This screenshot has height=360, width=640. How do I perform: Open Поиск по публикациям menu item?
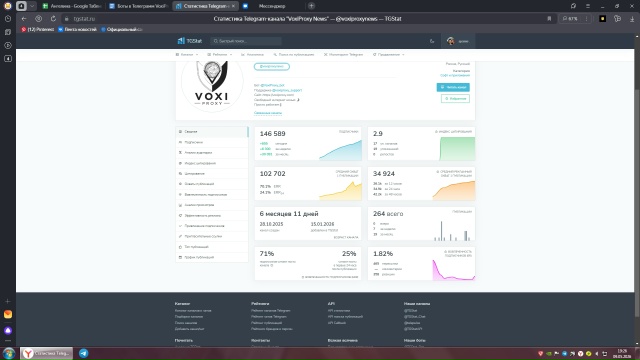point(294,54)
